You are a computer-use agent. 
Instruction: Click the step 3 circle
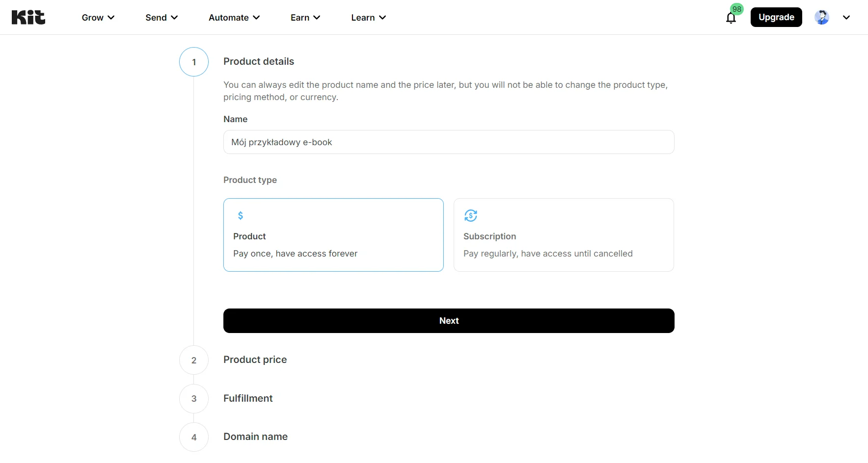pyautogui.click(x=194, y=399)
